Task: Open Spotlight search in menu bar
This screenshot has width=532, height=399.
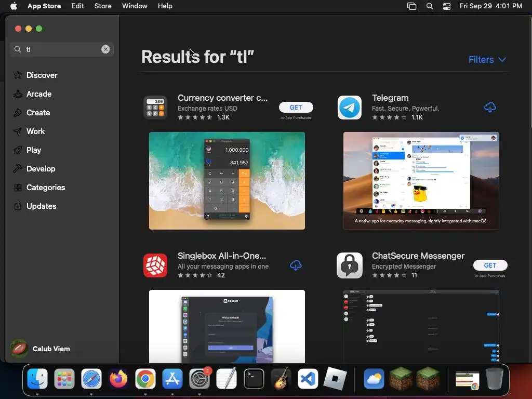Action: click(x=430, y=6)
